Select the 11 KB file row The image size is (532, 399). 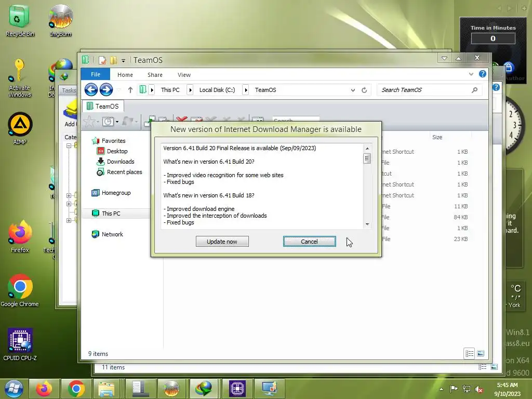pyautogui.click(x=424, y=206)
